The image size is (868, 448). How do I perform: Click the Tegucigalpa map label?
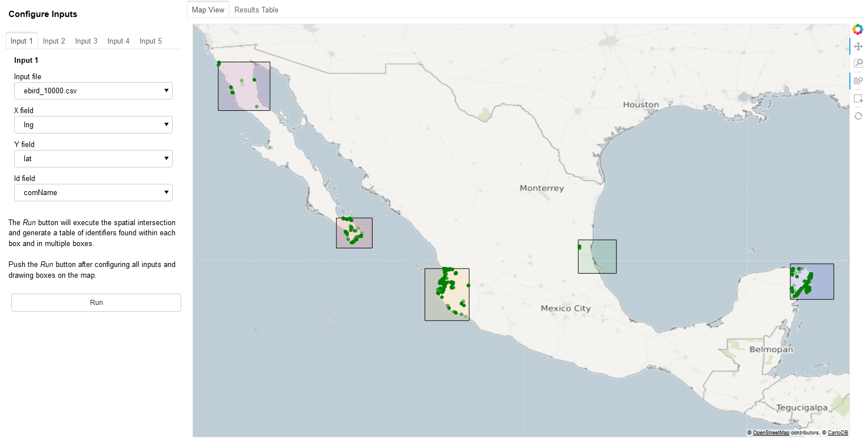click(x=802, y=408)
